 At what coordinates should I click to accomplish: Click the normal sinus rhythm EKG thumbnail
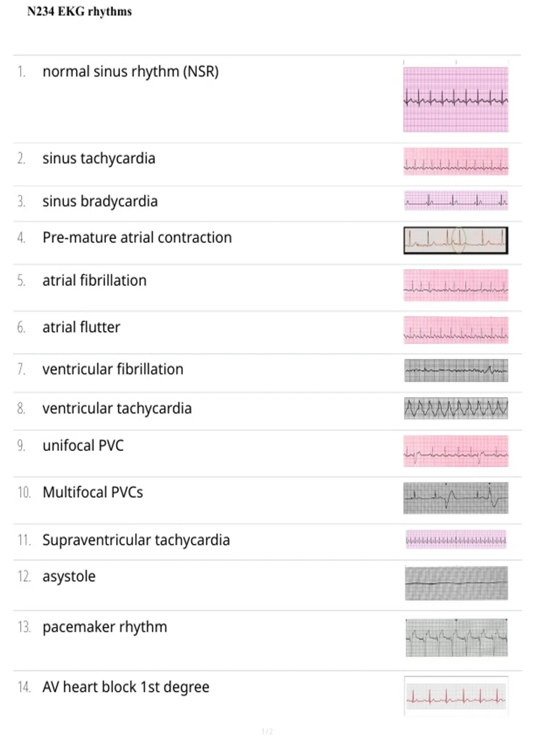pos(456,99)
